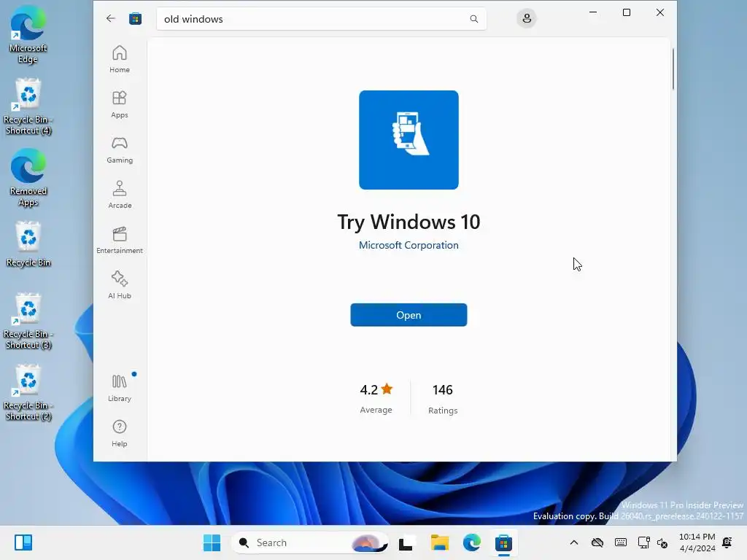The image size is (747, 560).
Task: Maximize the Microsoft Store window
Action: [x=627, y=12]
